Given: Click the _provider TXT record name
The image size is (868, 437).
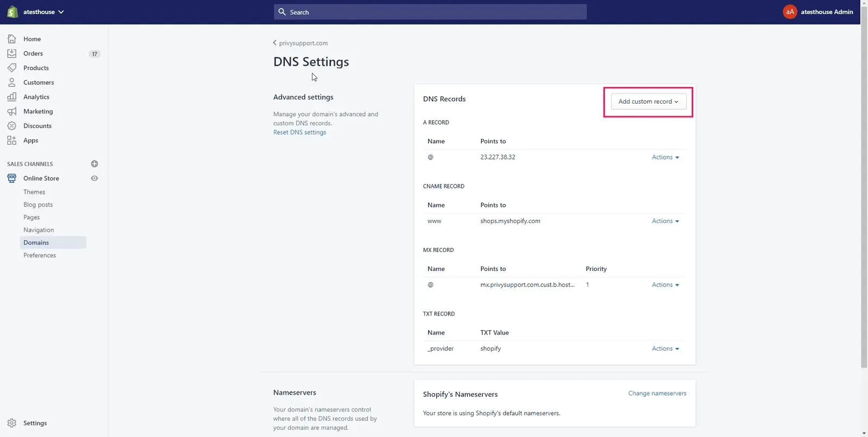Looking at the screenshot, I should click(x=441, y=349).
